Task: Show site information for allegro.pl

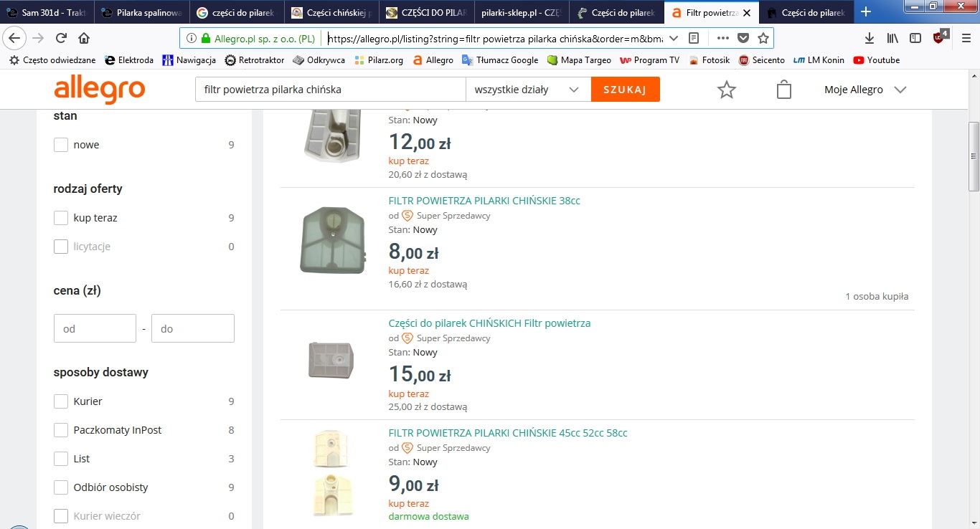Action: click(x=192, y=39)
